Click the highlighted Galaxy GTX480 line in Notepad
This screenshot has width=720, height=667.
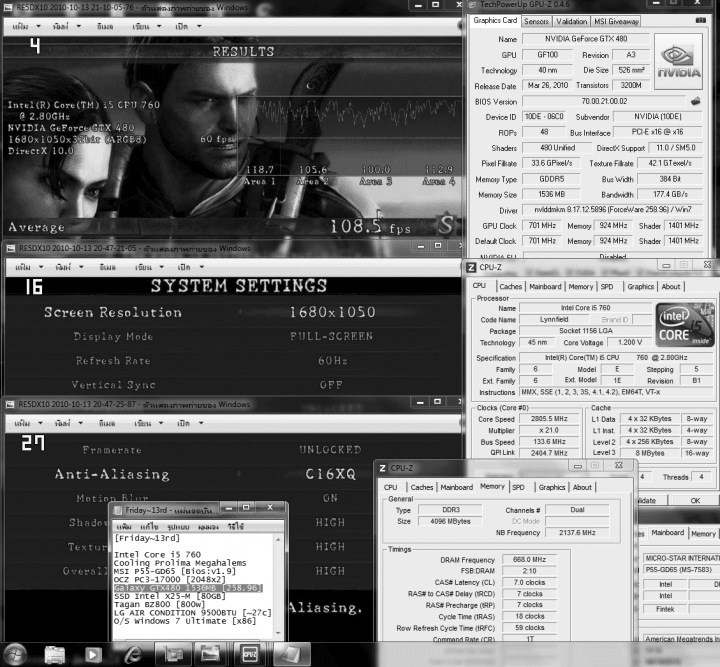188,588
